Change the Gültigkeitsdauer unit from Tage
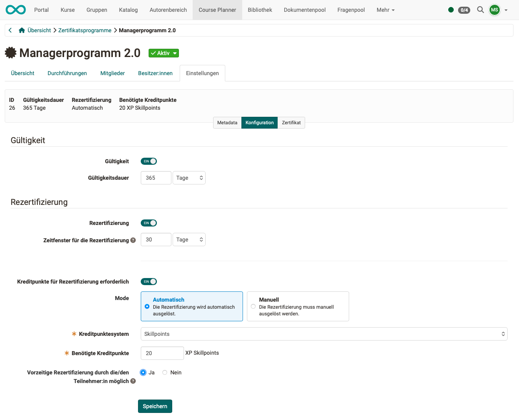This screenshot has height=420, width=519. coord(189,177)
